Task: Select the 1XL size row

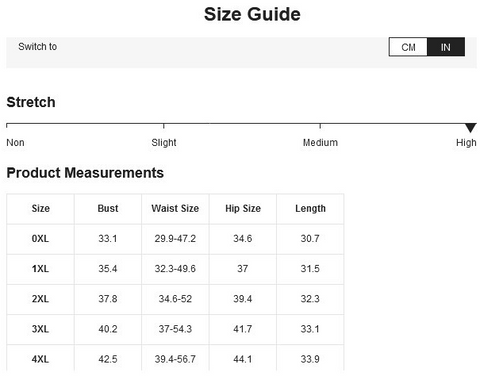Action: [x=175, y=269]
